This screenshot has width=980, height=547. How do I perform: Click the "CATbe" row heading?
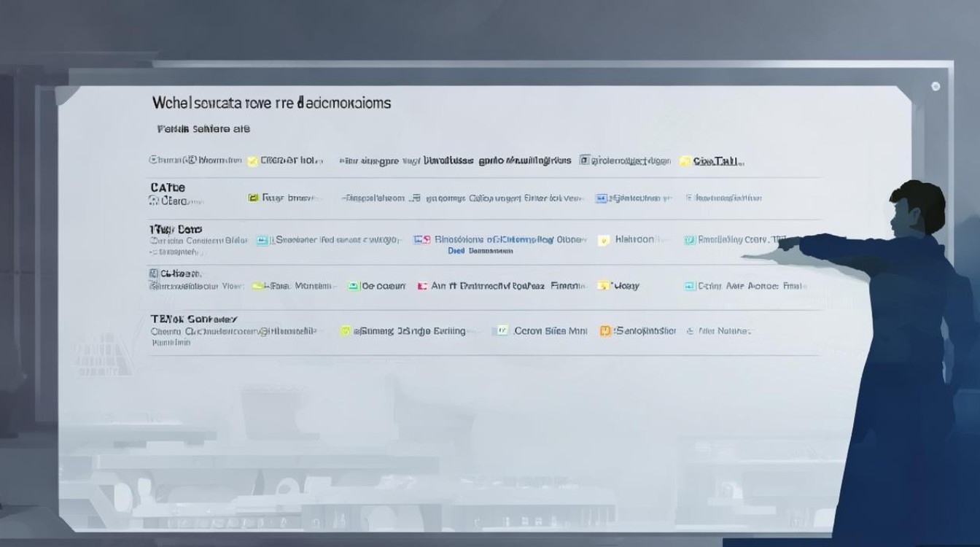[x=167, y=187]
